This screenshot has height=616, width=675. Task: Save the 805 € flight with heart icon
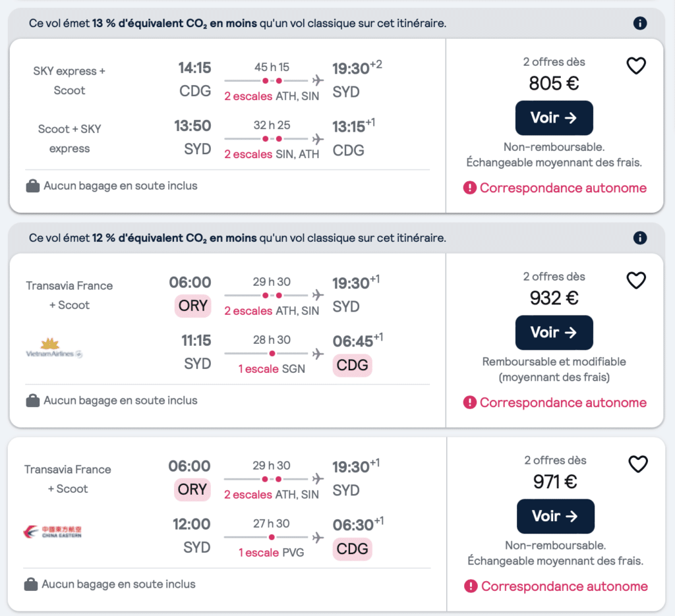pos(636,66)
